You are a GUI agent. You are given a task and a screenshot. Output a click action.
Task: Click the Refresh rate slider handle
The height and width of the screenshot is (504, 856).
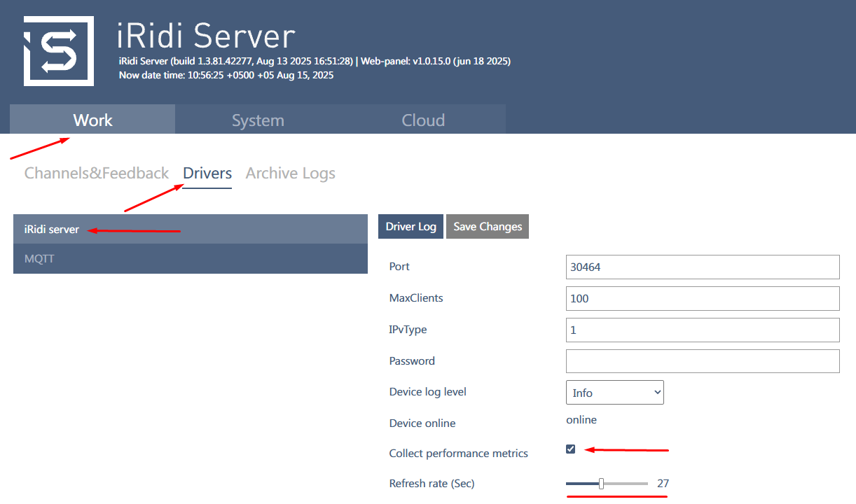(x=601, y=484)
